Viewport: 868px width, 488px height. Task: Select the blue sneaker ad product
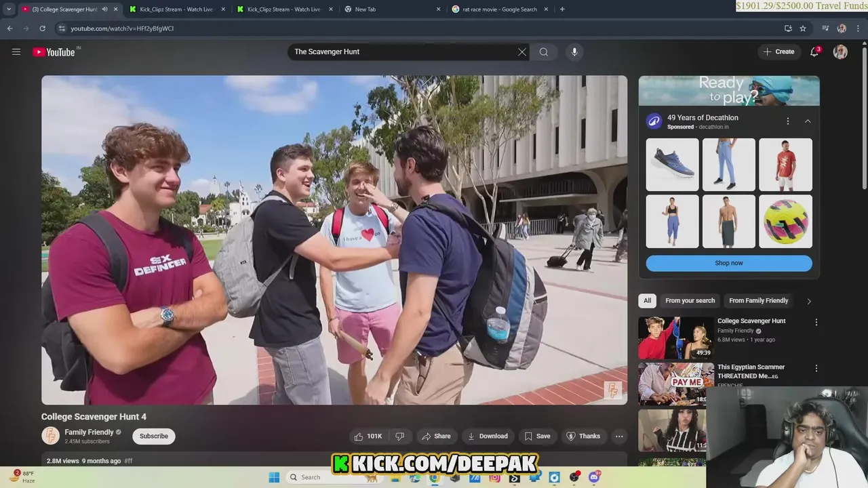click(x=672, y=165)
